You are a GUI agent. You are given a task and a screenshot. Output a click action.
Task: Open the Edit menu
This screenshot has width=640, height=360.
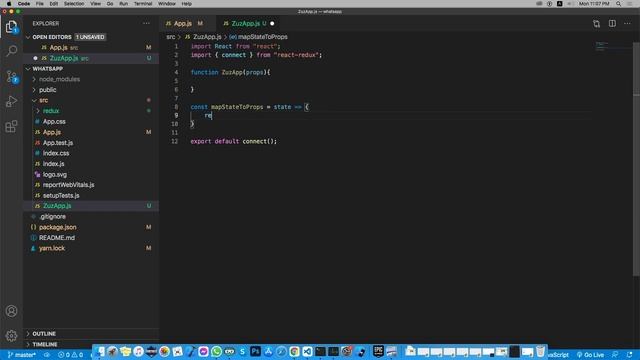coord(53,4)
